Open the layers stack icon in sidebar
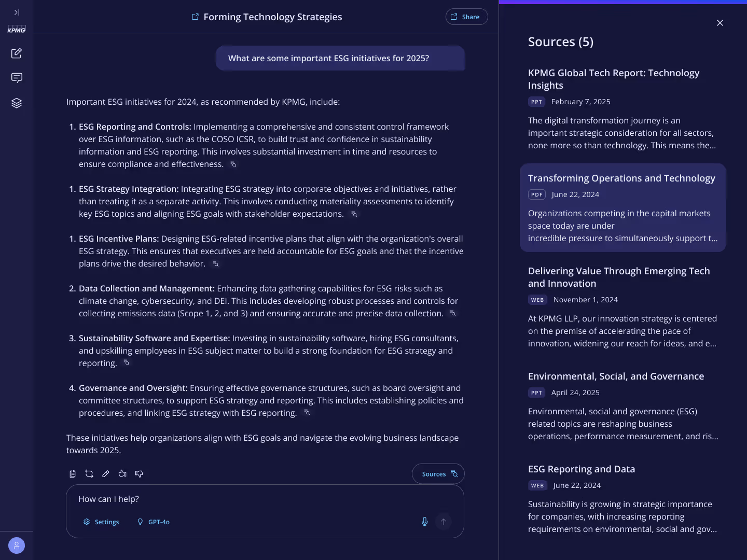This screenshot has height=560, width=747. pos(17,103)
